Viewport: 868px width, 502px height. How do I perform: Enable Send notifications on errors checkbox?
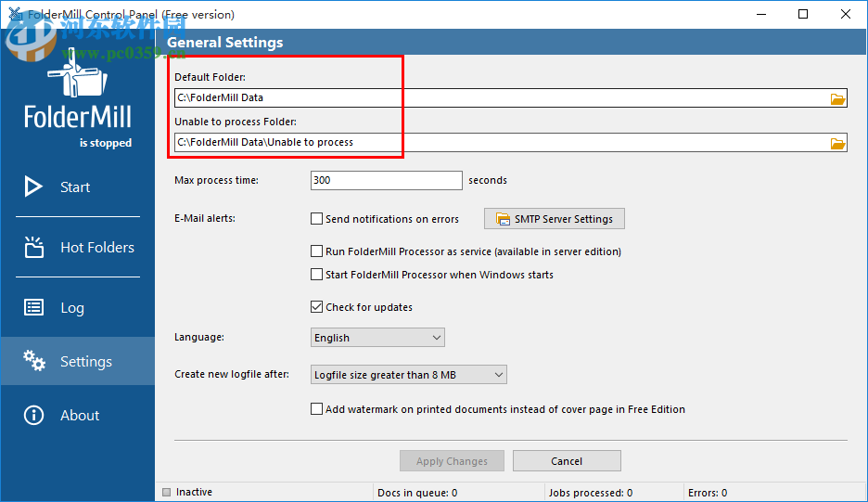[317, 220]
